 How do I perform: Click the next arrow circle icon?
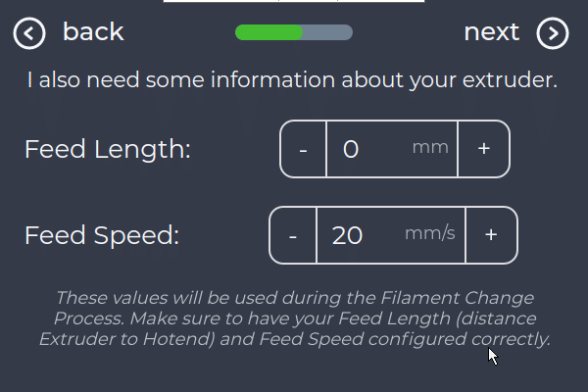pyautogui.click(x=553, y=33)
